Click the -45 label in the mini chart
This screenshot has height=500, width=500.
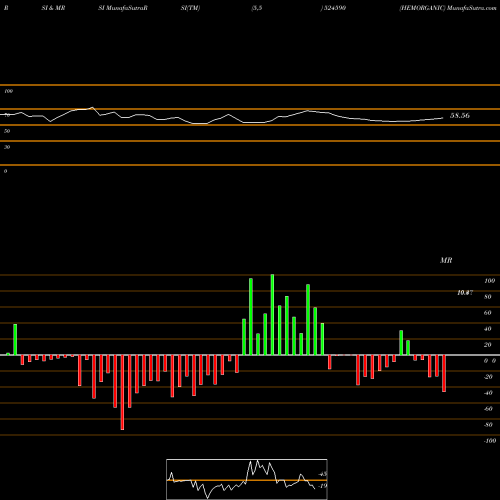pos(322,474)
